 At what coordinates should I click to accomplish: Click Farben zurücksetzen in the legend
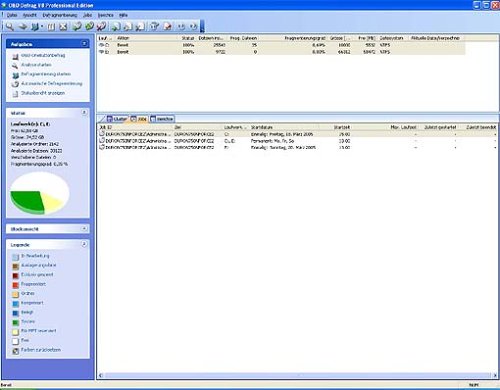(x=41, y=350)
